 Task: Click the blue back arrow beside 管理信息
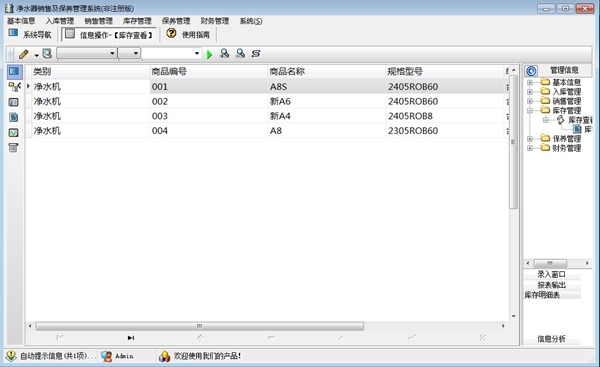531,71
